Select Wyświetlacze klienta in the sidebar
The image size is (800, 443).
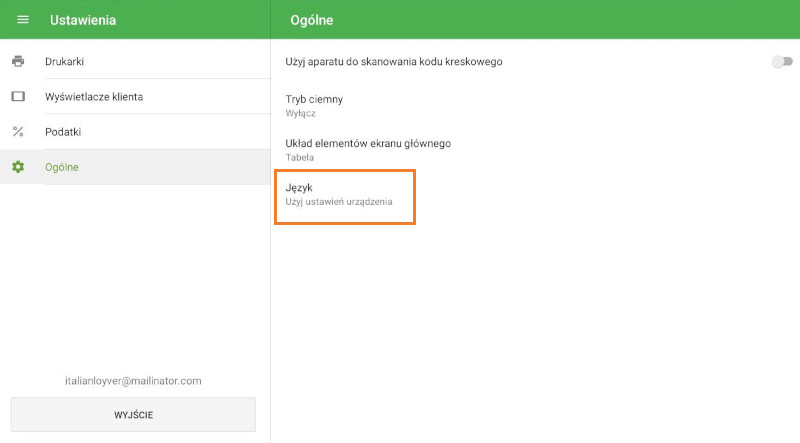pos(93,97)
